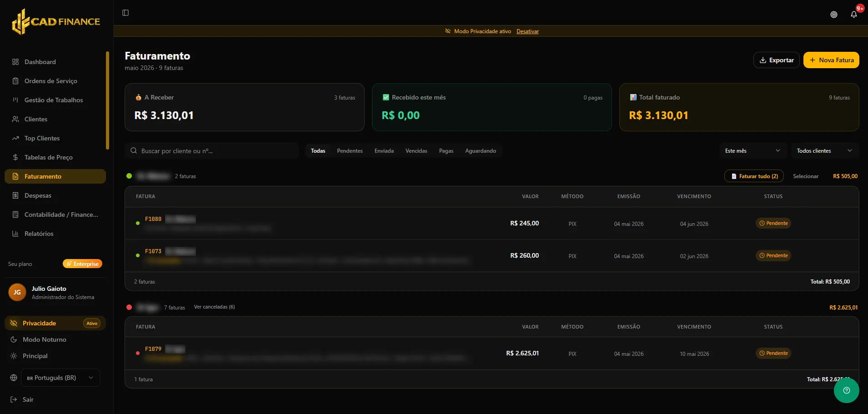This screenshot has height=414, width=868.
Task: Open the Este mês period dropdown
Action: pyautogui.click(x=753, y=151)
